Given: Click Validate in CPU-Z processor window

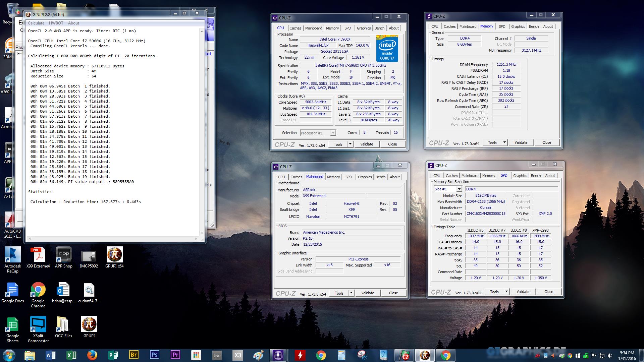Looking at the screenshot, I should pyautogui.click(x=367, y=144).
